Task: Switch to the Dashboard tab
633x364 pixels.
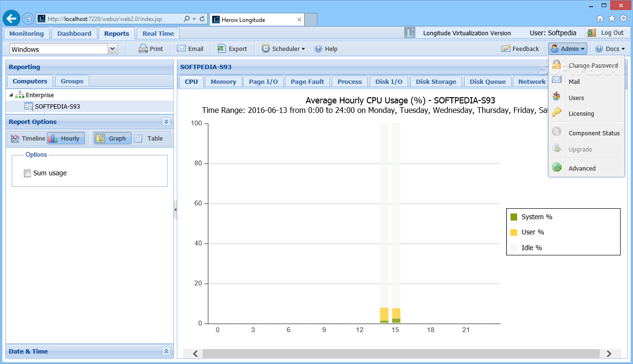Action: coord(74,33)
